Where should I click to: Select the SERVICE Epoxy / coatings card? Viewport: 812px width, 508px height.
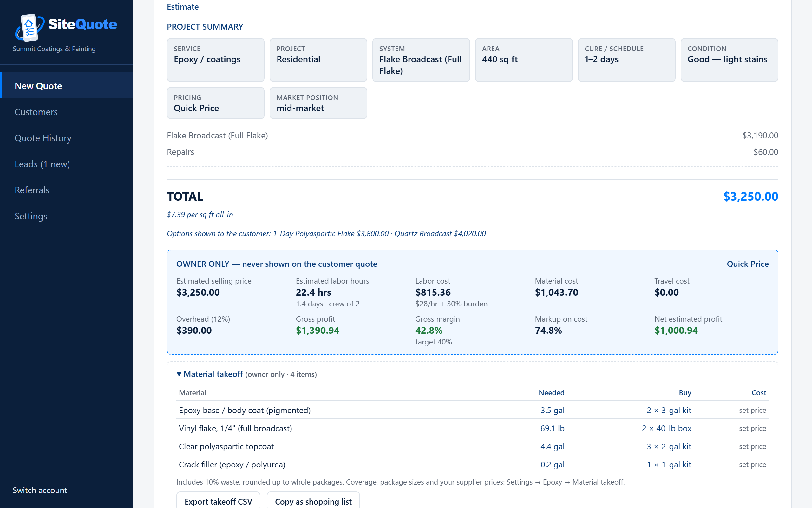pyautogui.click(x=216, y=60)
